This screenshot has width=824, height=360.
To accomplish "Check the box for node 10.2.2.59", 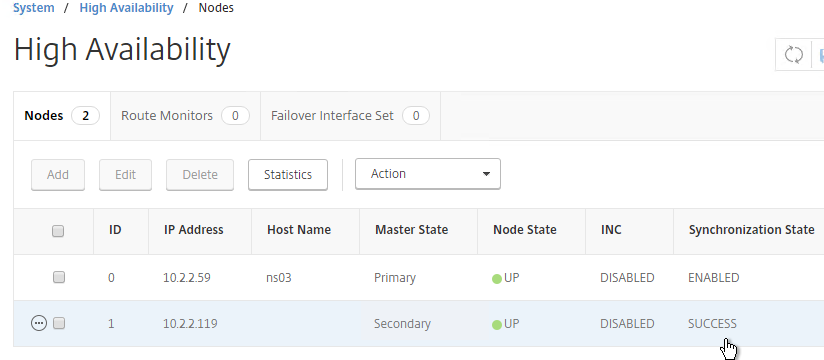I will (59, 277).
